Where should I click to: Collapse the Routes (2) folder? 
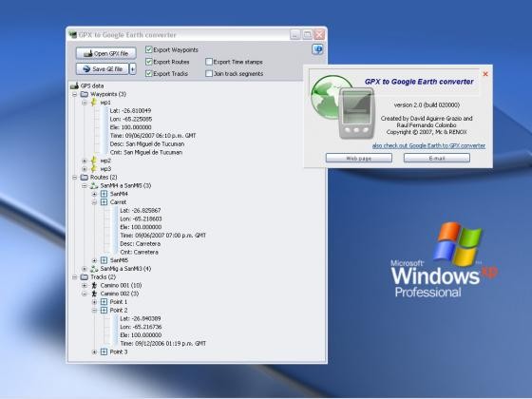point(75,178)
